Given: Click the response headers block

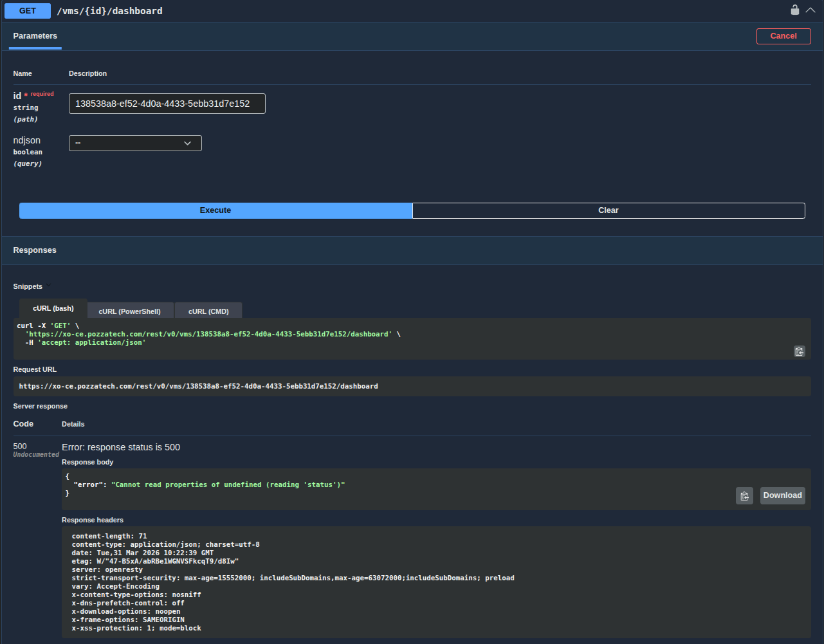Looking at the screenshot, I should point(436,582).
